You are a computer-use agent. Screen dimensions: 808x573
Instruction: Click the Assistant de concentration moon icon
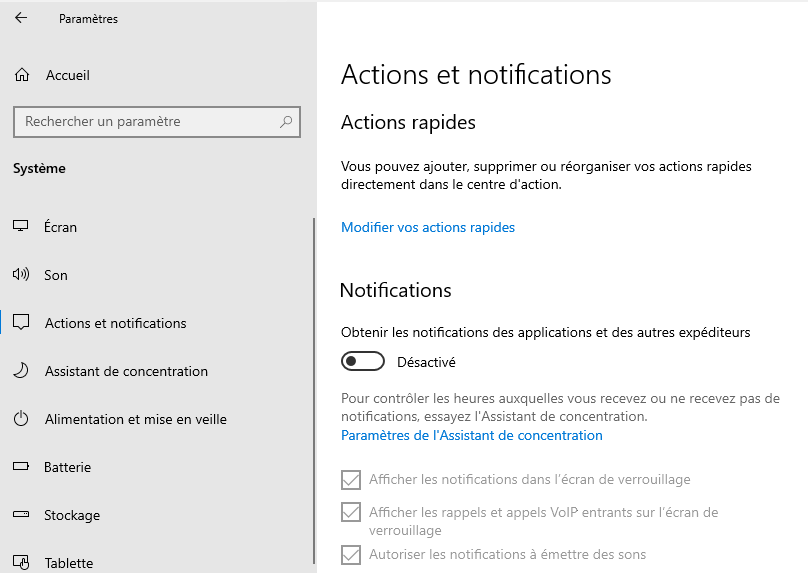coord(21,371)
